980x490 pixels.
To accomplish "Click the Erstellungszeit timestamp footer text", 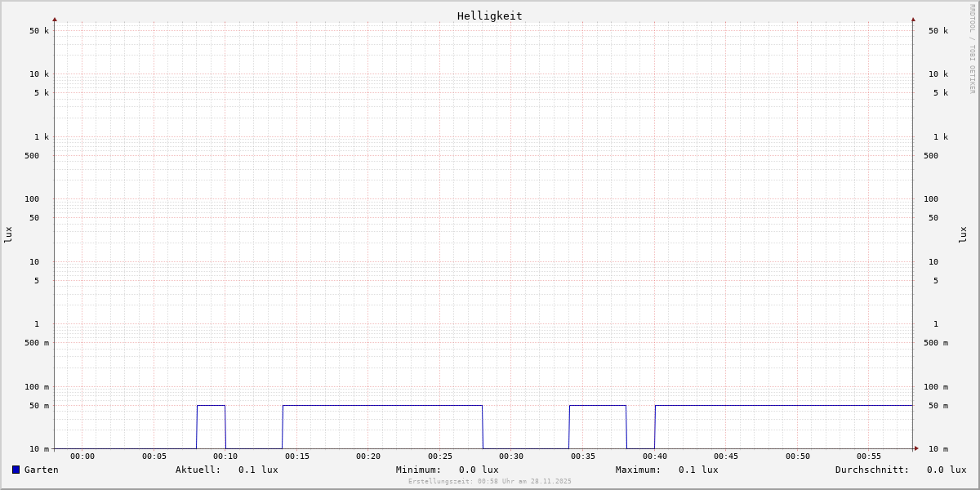I will (x=490, y=482).
